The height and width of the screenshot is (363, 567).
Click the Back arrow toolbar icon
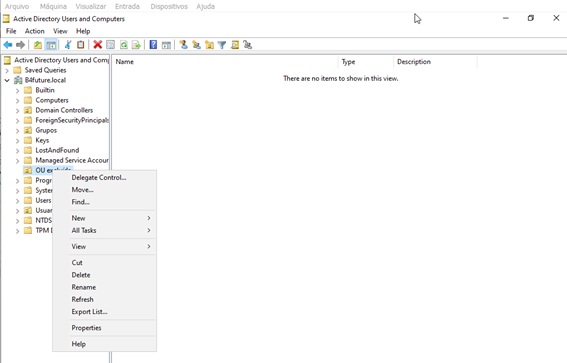(x=8, y=45)
